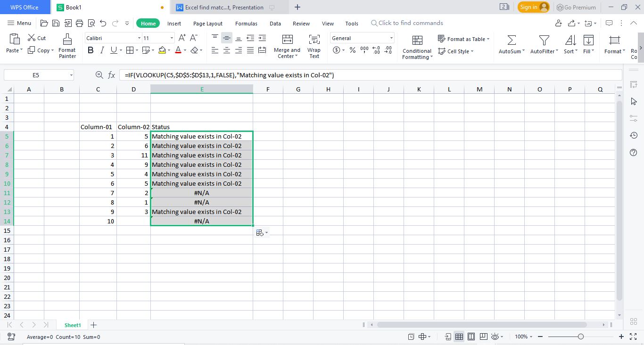Apply percent style to selection
The image size is (644, 345).
click(352, 49)
